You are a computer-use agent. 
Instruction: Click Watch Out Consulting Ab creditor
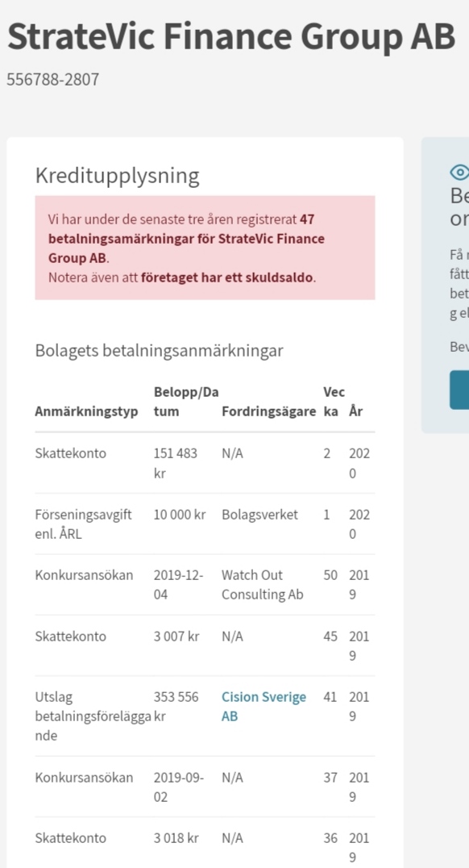(x=263, y=585)
